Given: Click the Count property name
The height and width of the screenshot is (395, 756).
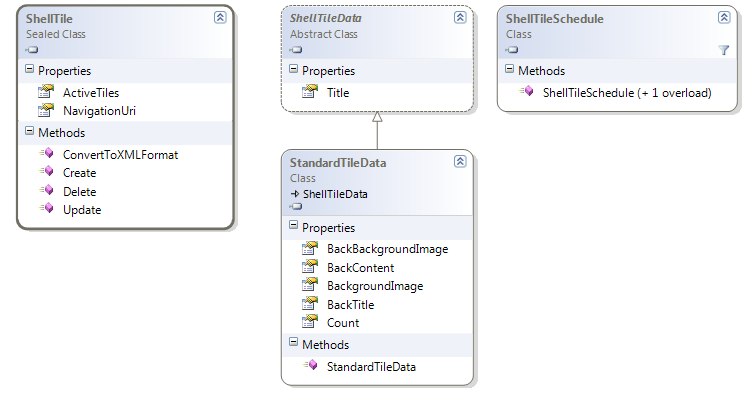Looking at the screenshot, I should click(343, 323).
